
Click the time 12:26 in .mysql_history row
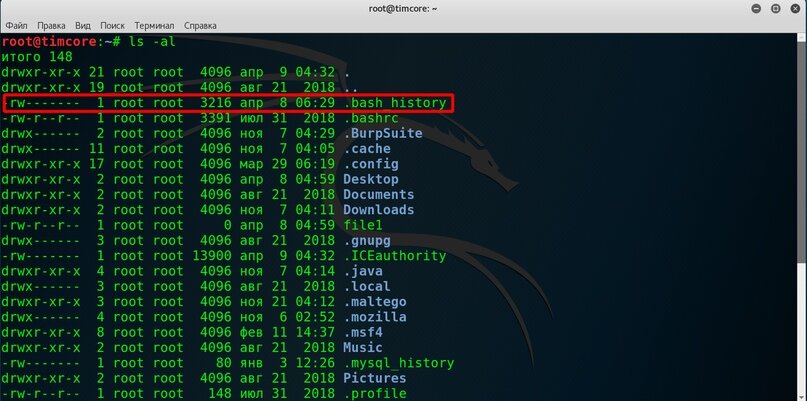315,363
